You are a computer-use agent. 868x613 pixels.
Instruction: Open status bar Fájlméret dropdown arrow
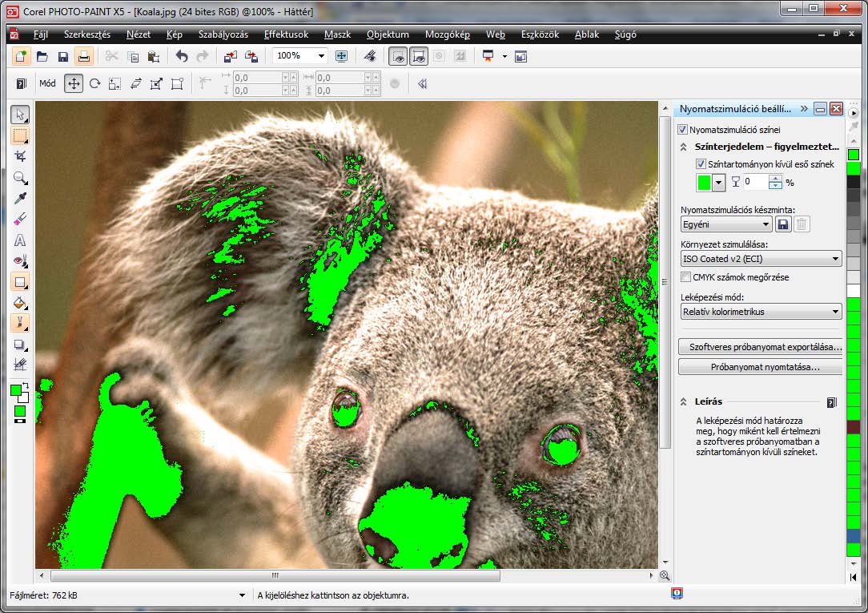pyautogui.click(x=242, y=596)
